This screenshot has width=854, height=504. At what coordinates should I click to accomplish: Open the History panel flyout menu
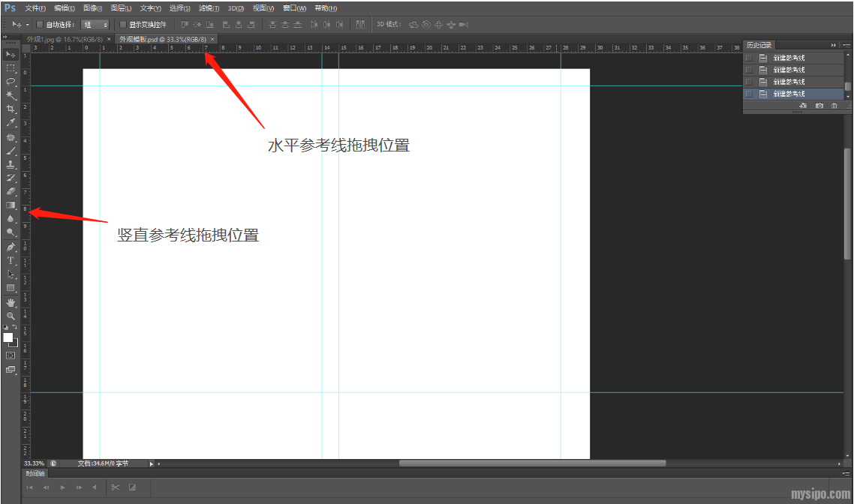pos(846,45)
